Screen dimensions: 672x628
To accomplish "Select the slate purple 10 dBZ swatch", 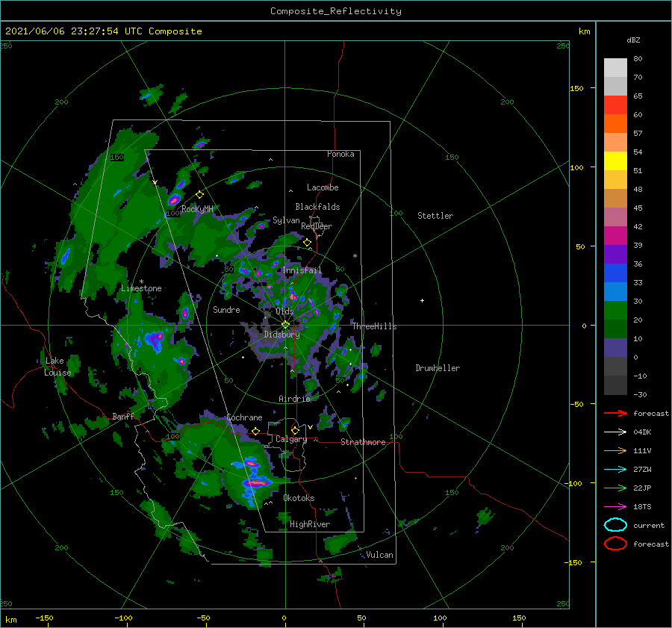I will 615,347.
